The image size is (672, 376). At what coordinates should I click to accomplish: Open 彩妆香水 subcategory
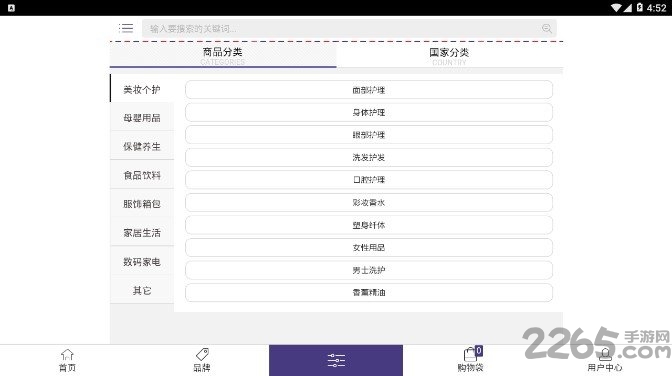tap(369, 202)
